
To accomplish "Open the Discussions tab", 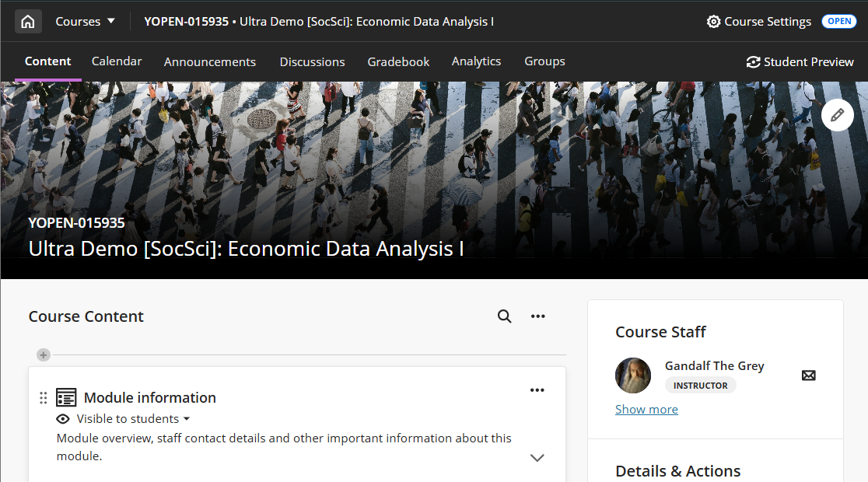I will pos(312,62).
